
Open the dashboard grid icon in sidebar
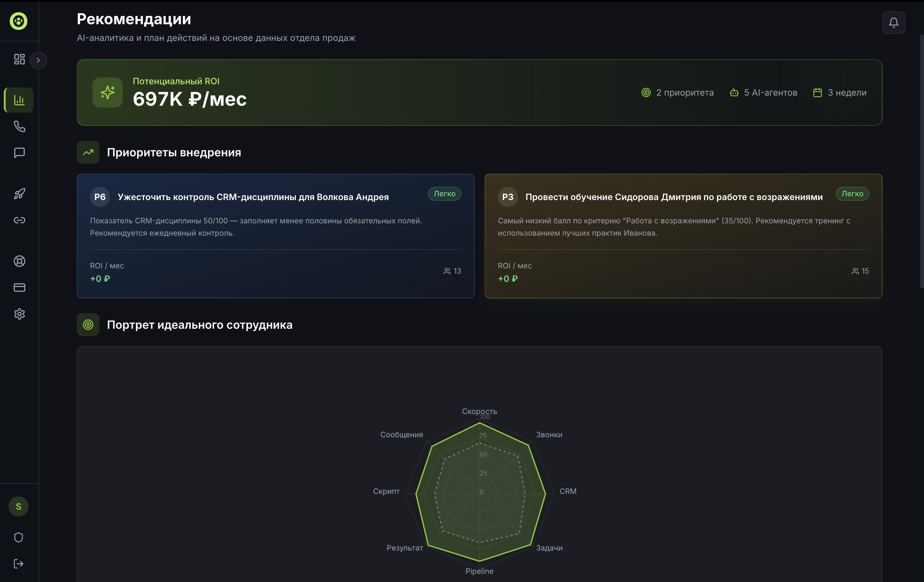coord(19,59)
